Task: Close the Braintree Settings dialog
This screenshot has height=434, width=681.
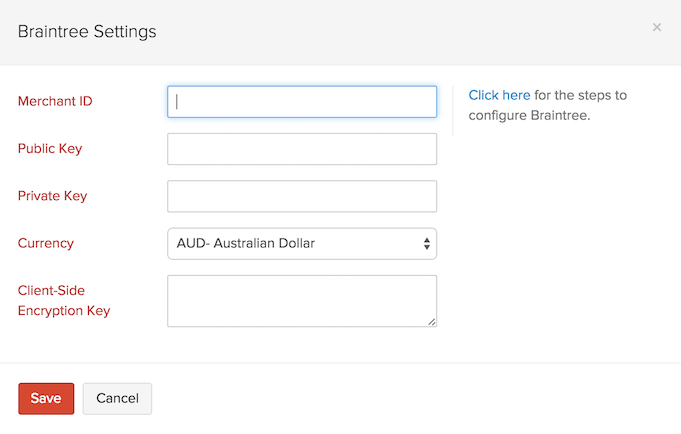Action: (657, 27)
